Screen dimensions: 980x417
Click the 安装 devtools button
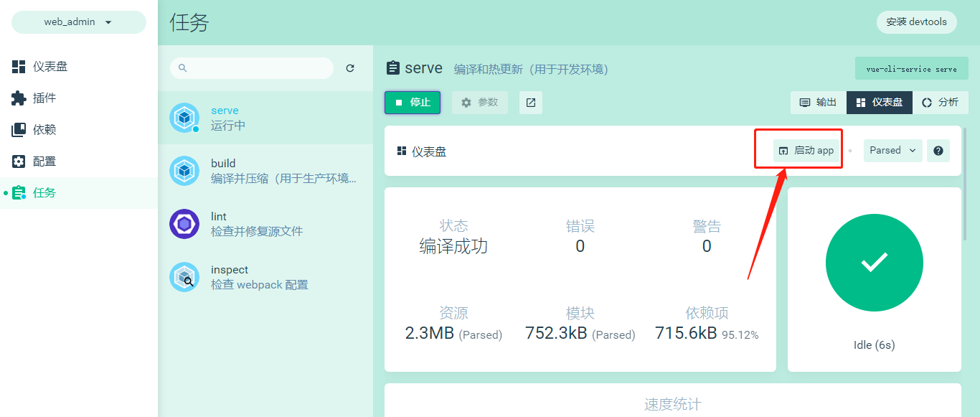916,22
